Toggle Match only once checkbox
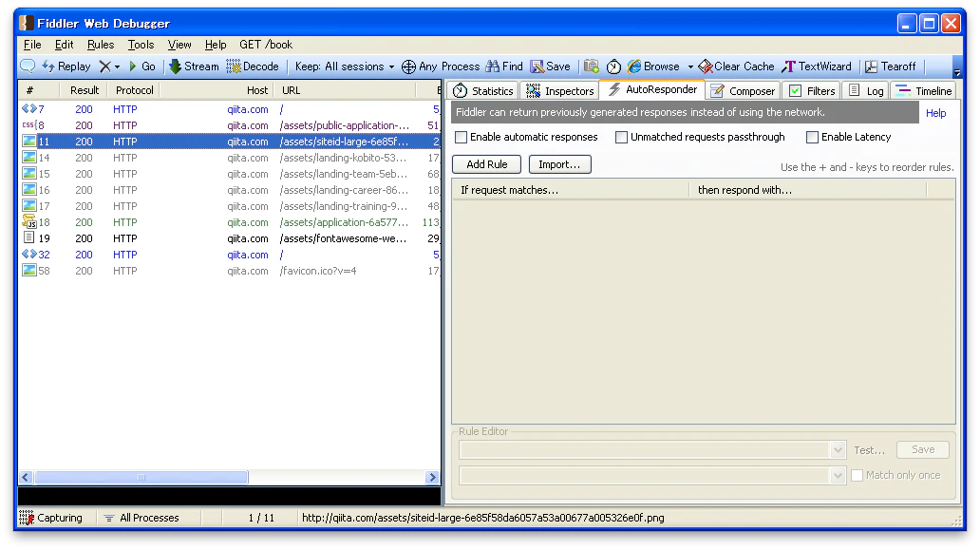 (x=857, y=475)
